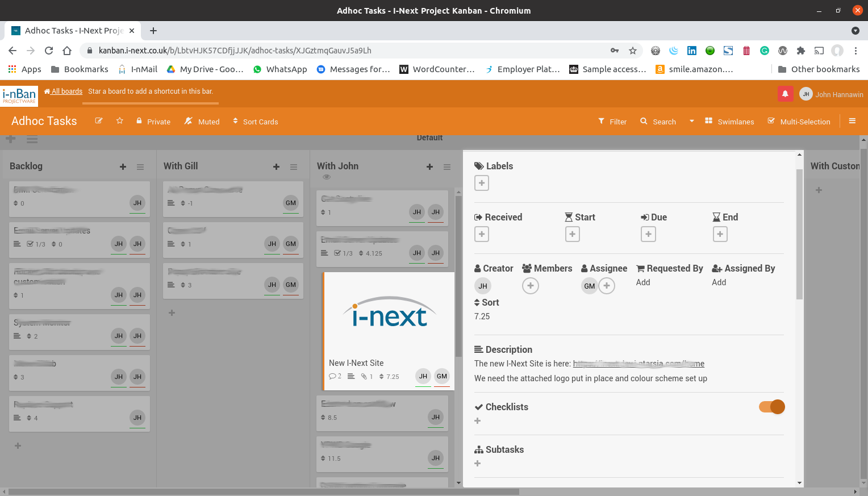
Task: Add a member to the card
Action: [531, 286]
